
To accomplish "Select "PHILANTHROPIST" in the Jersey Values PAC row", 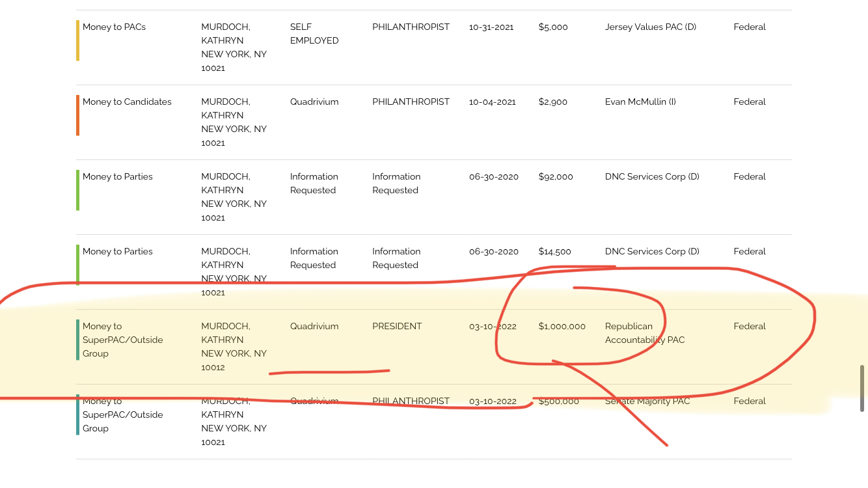I will tap(411, 27).
